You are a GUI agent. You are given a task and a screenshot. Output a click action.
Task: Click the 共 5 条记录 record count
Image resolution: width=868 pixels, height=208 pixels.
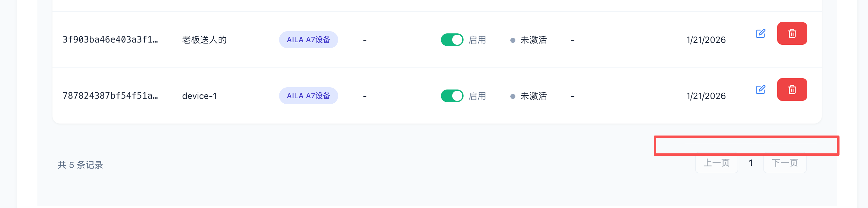click(x=80, y=165)
